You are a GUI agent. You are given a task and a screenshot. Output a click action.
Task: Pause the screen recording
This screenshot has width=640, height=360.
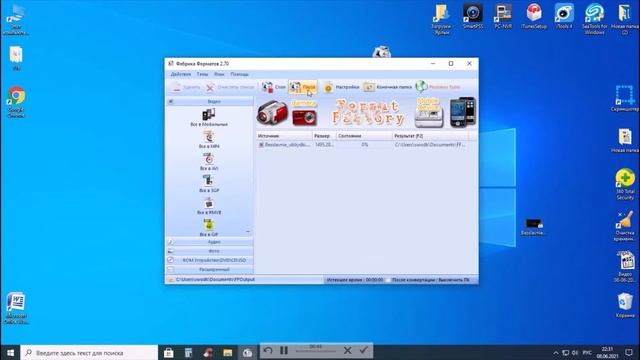[x=284, y=350]
